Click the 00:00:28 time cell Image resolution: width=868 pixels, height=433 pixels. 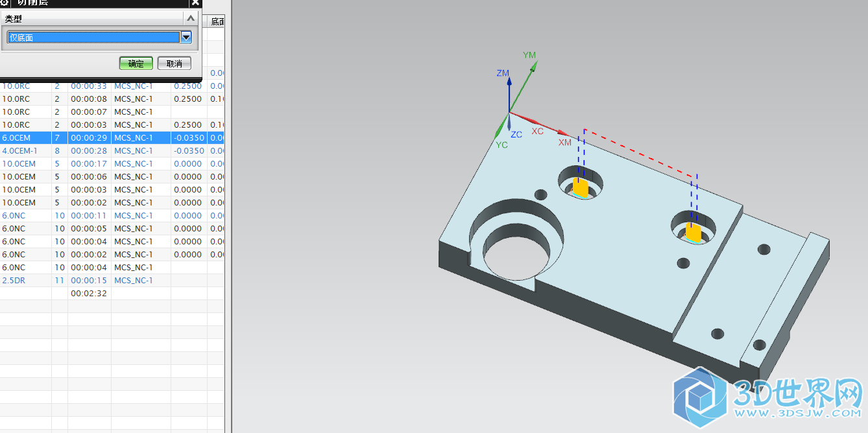[x=89, y=150]
